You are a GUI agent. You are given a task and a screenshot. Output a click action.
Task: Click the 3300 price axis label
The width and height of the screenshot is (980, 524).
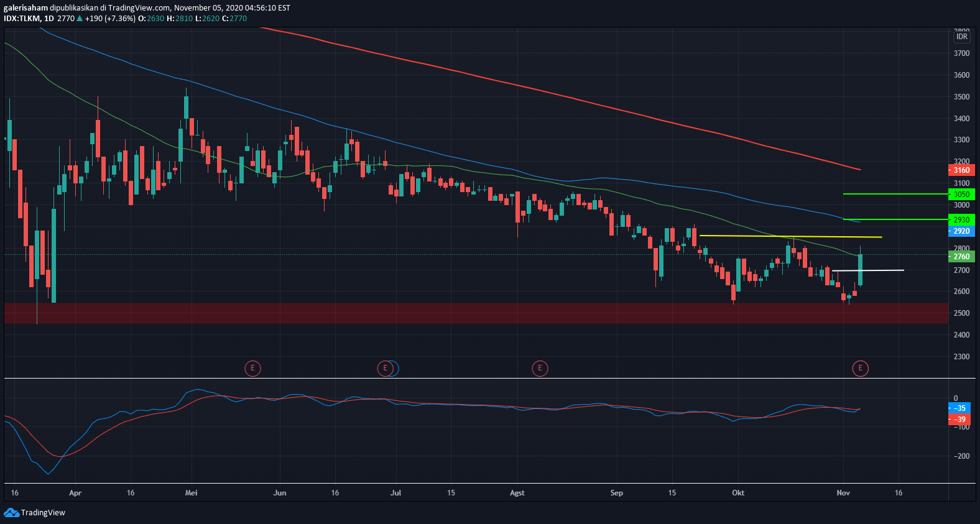961,140
